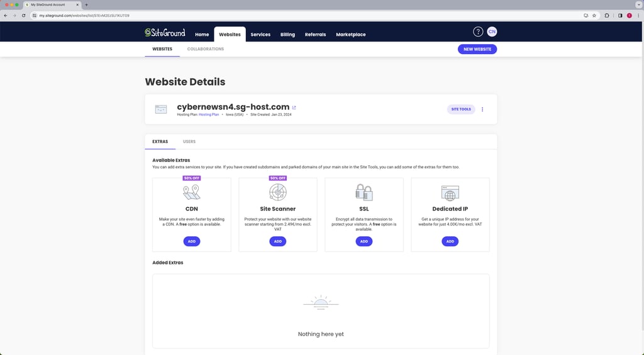Click the Iowa (USA) location text
Screen dimensions: 644x355
pyautogui.click(x=235, y=114)
